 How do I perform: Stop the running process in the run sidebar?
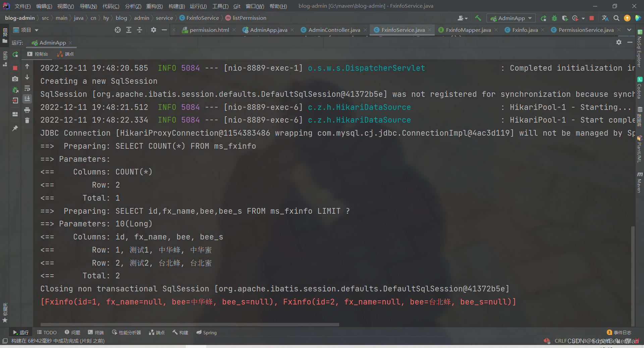click(x=15, y=68)
